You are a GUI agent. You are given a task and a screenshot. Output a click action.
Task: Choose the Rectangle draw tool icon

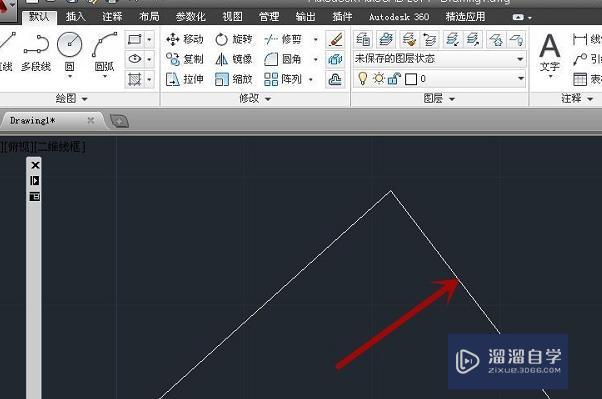134,39
